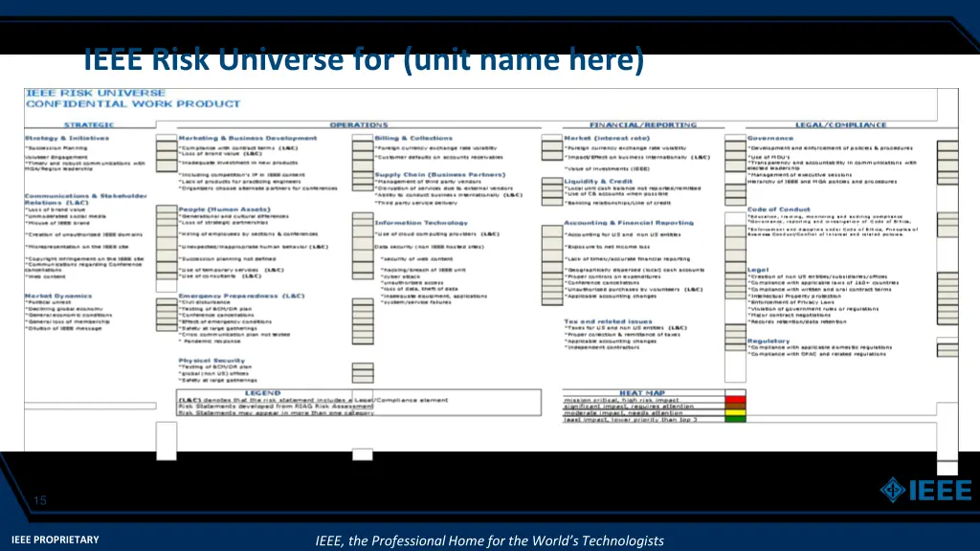Click the 'Legal' section heading
The width and height of the screenshot is (980, 551).
(x=758, y=270)
